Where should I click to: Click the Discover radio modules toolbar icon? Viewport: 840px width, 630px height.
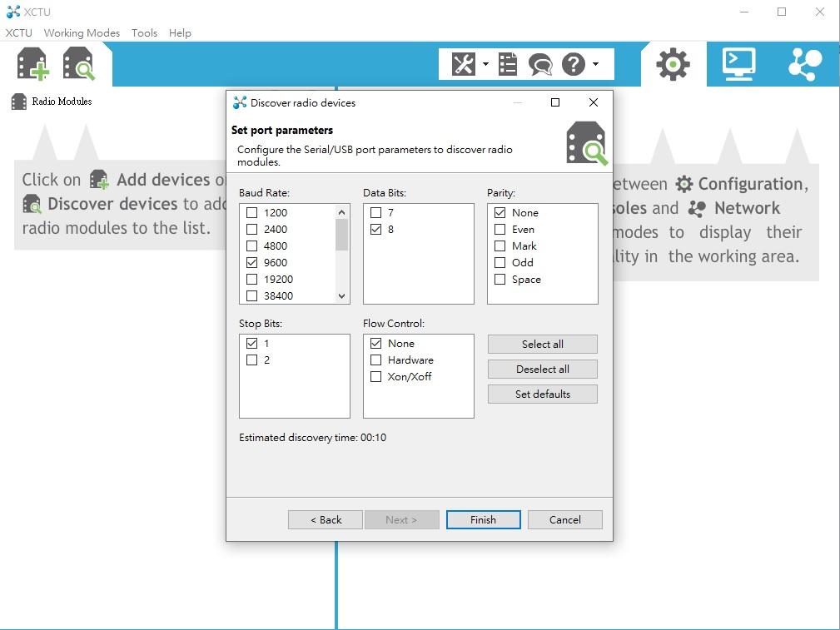[x=79, y=64]
